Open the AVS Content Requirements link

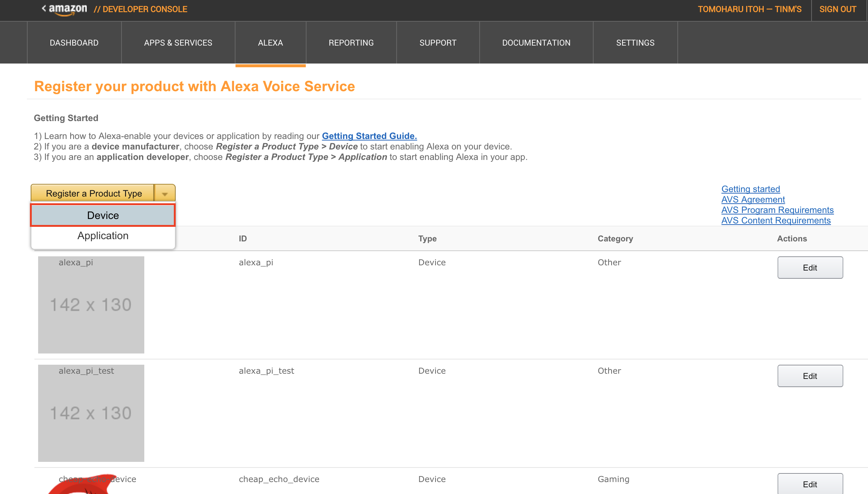[x=776, y=220]
